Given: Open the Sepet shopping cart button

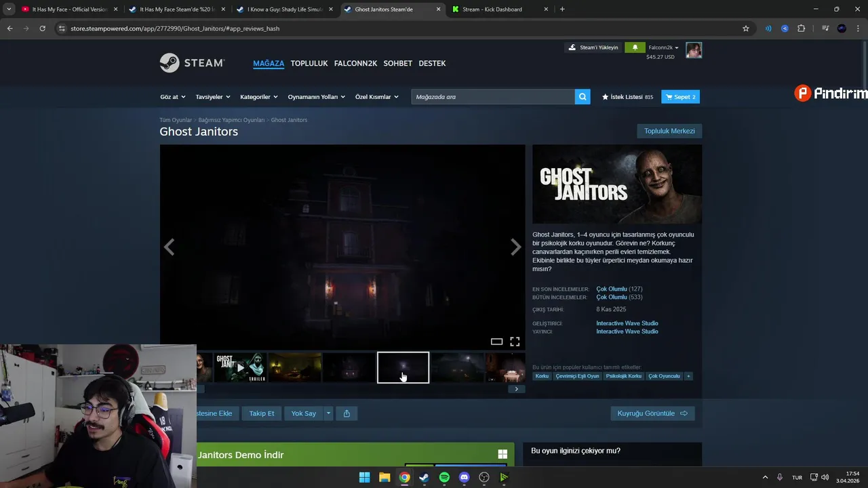Looking at the screenshot, I should 680,97.
